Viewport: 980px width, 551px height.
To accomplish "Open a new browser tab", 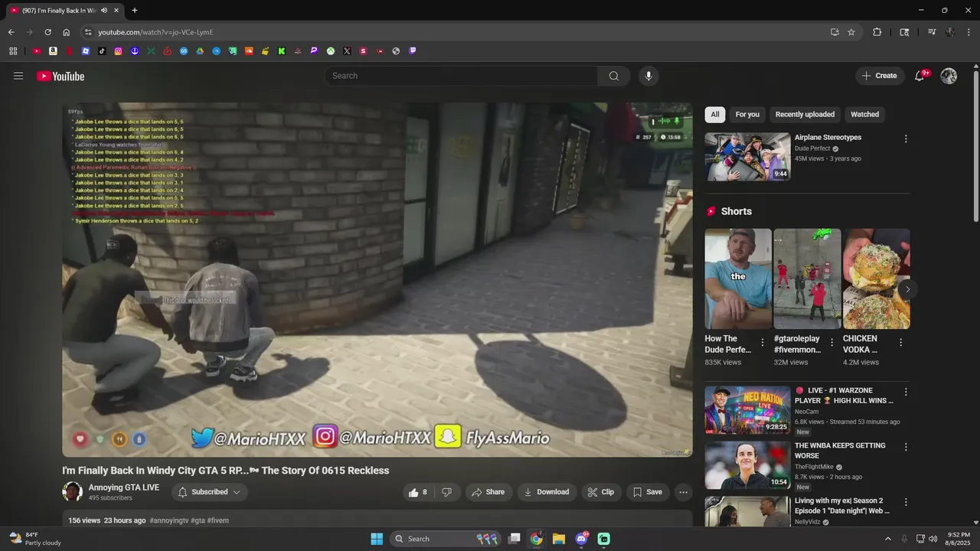I will 135,10.
